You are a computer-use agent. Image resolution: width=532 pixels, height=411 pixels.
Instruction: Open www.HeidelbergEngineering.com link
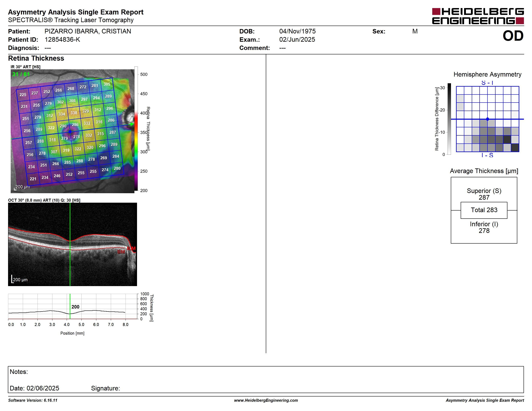pos(266,400)
